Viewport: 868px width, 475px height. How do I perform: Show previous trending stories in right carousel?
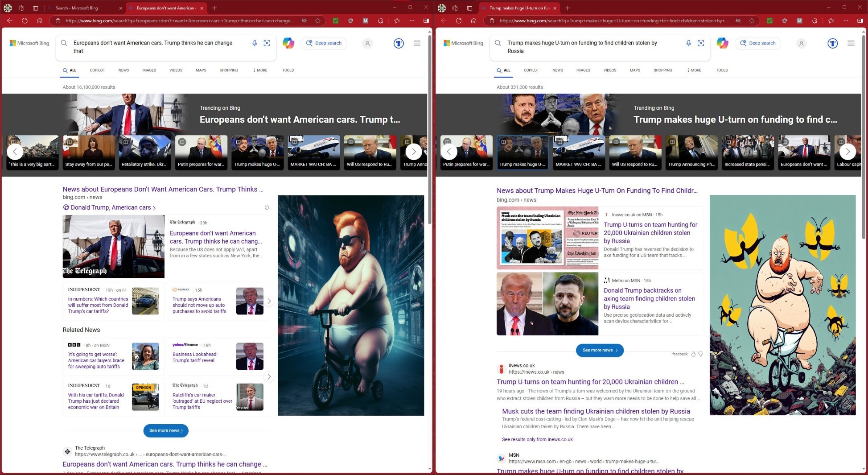point(449,152)
